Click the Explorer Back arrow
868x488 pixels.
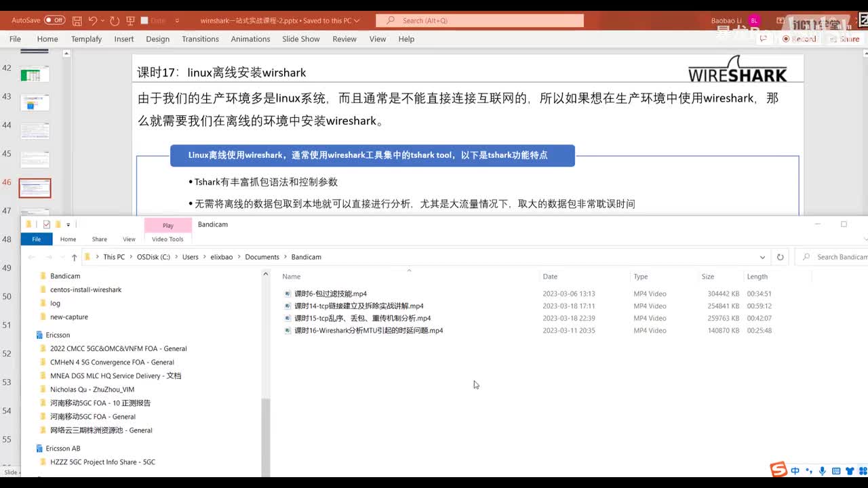pyautogui.click(x=32, y=258)
